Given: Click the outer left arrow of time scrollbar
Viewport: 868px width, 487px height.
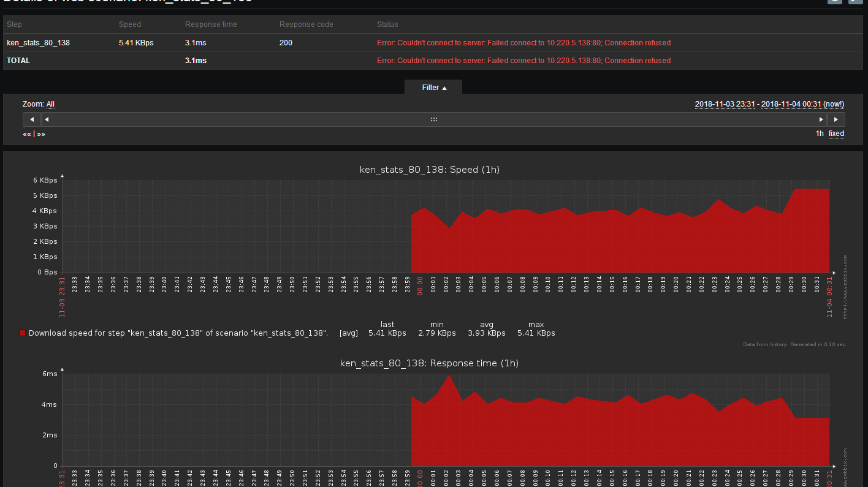Looking at the screenshot, I should click(32, 119).
